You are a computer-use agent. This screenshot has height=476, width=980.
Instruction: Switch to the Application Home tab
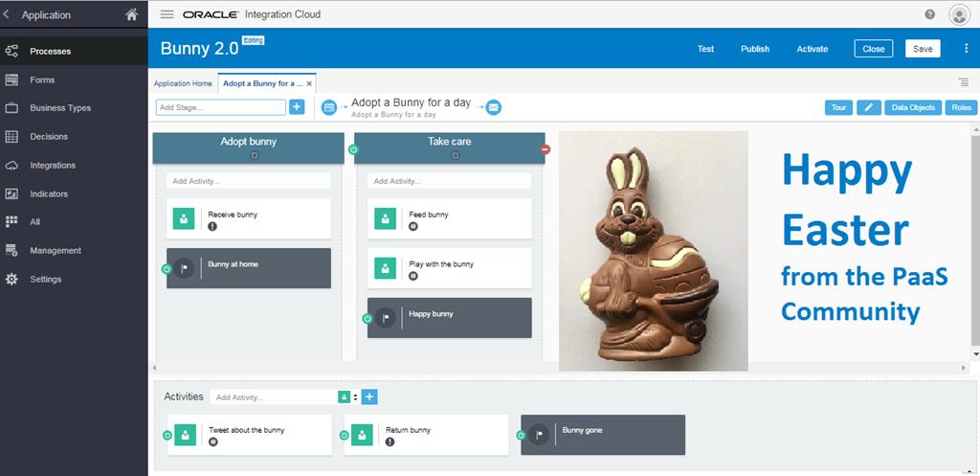click(183, 83)
